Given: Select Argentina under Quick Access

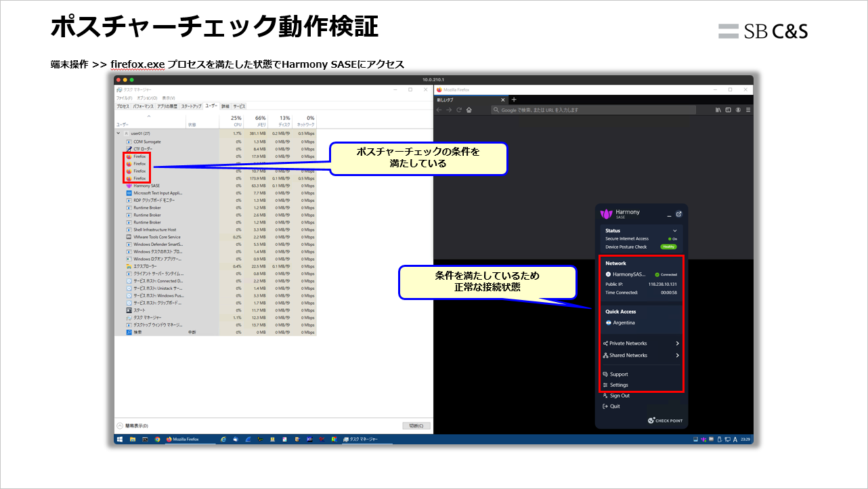Looking at the screenshot, I should click(620, 322).
